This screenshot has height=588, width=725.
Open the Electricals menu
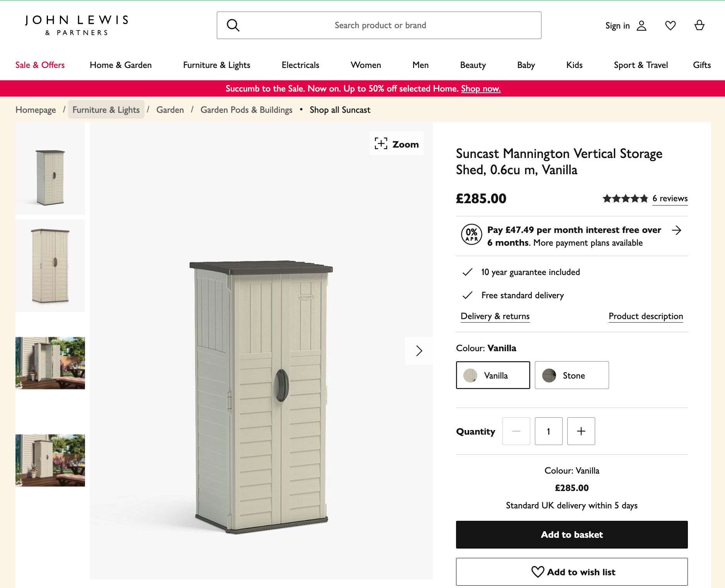(300, 65)
